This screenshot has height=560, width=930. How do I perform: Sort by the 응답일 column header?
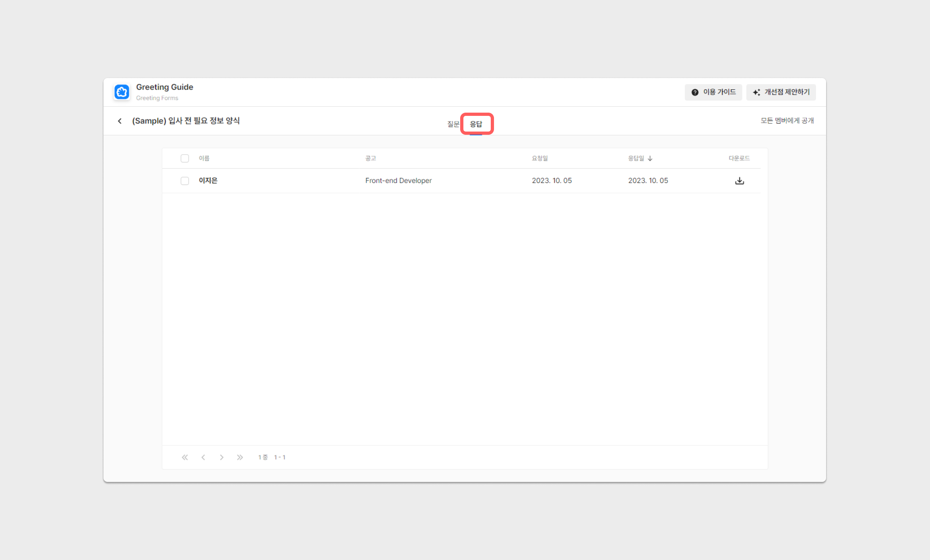point(636,159)
